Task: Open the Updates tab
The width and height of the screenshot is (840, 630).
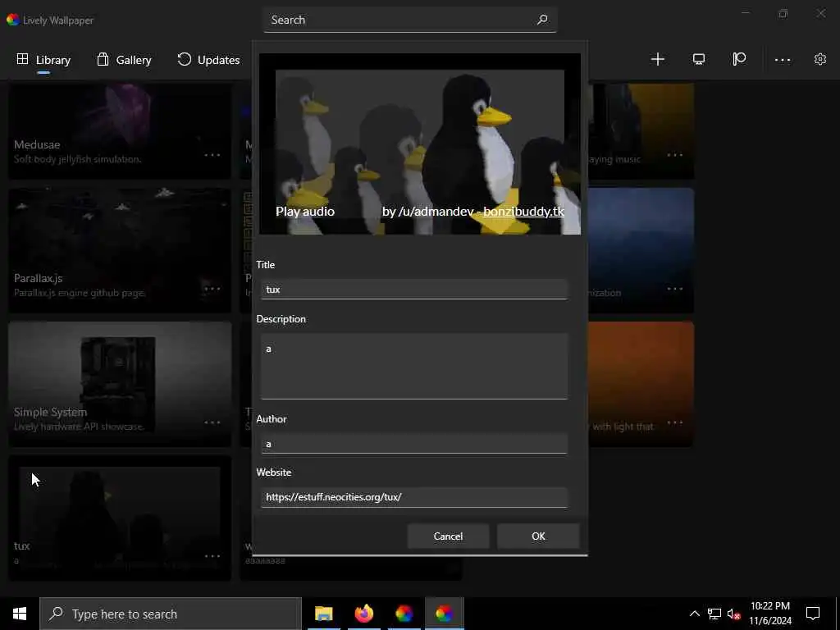Action: click(208, 59)
